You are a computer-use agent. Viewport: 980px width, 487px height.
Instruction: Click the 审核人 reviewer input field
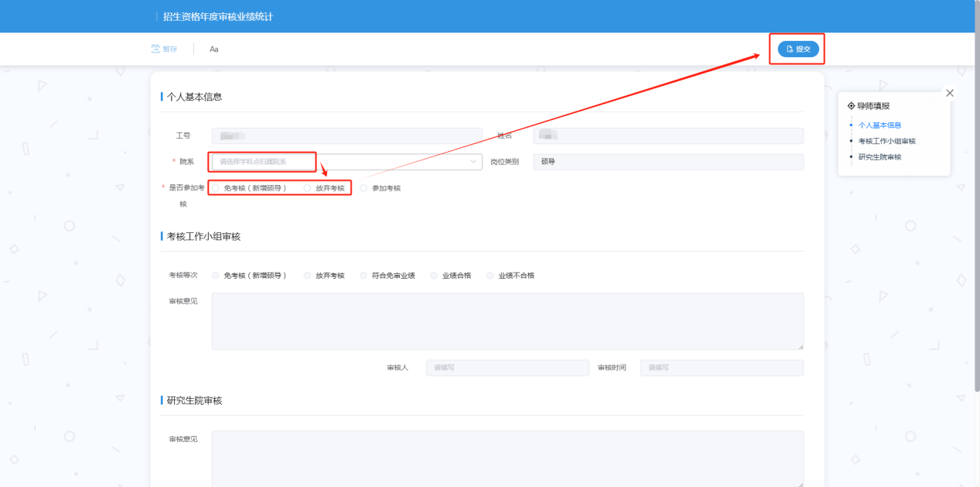(x=507, y=368)
